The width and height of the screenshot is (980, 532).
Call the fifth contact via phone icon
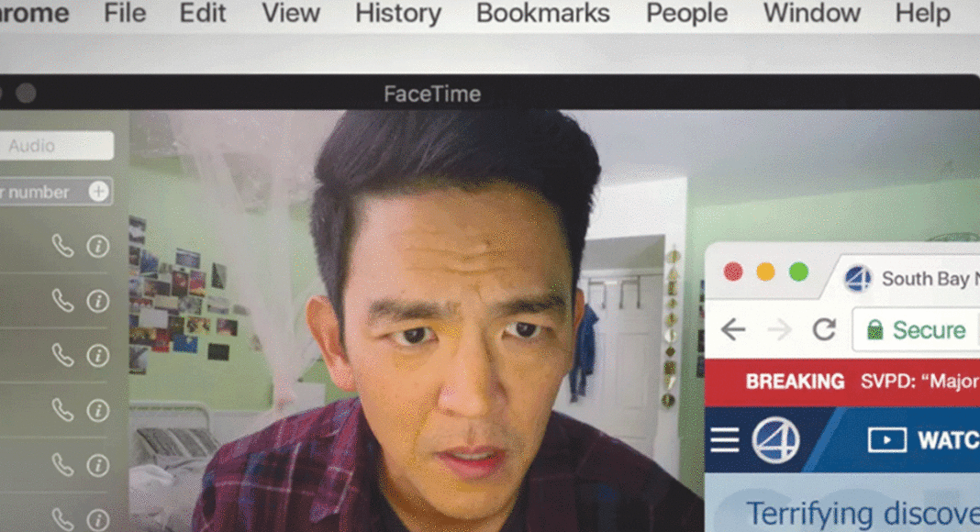pyautogui.click(x=62, y=464)
